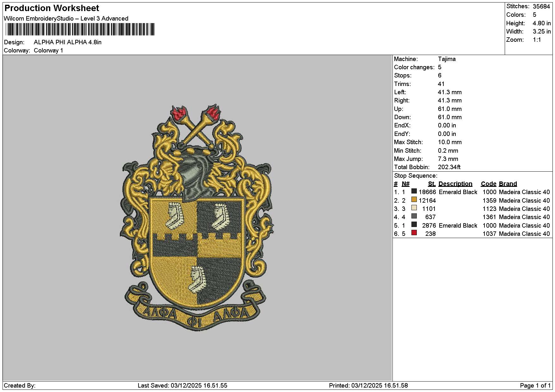Image resolution: width=555 pixels, height=392 pixels.
Task: Select the max stitch value '10.0 mm'
Action: coord(450,142)
